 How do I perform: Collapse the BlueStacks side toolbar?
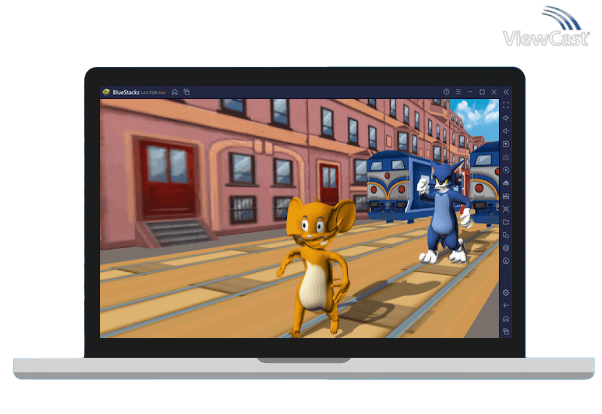(x=506, y=92)
